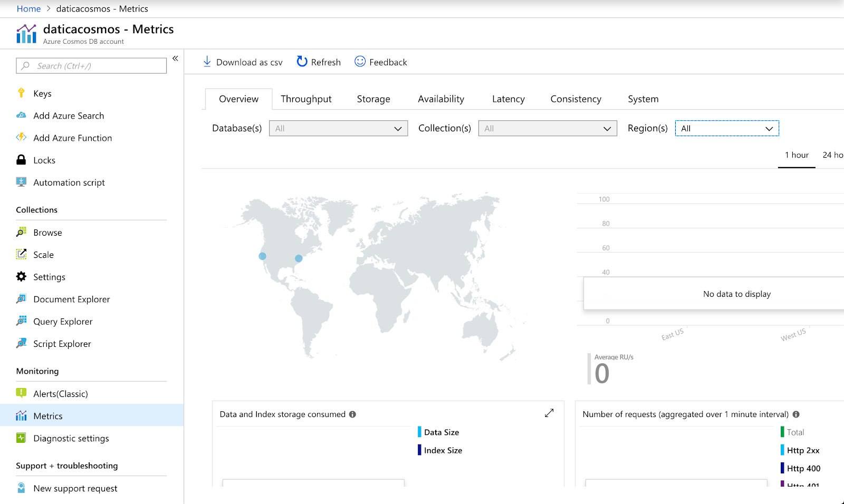Viewport: 844px width, 504px height.
Task: Click the Refresh icon above the metrics
Action: [301, 62]
